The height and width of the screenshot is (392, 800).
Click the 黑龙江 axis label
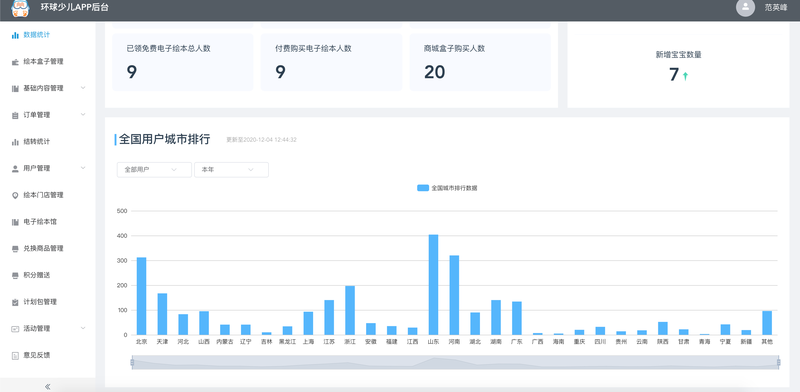(x=287, y=342)
